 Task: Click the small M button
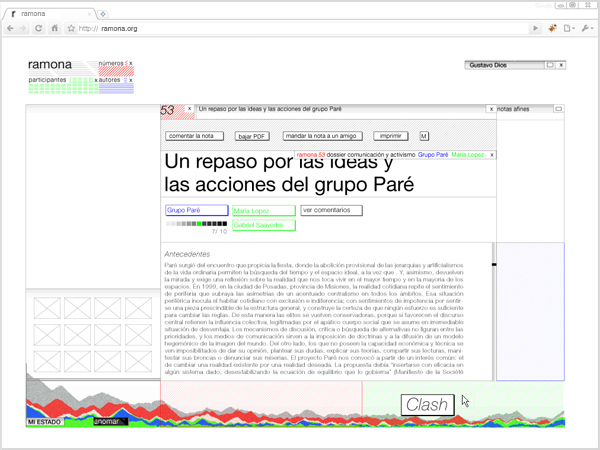(424, 136)
